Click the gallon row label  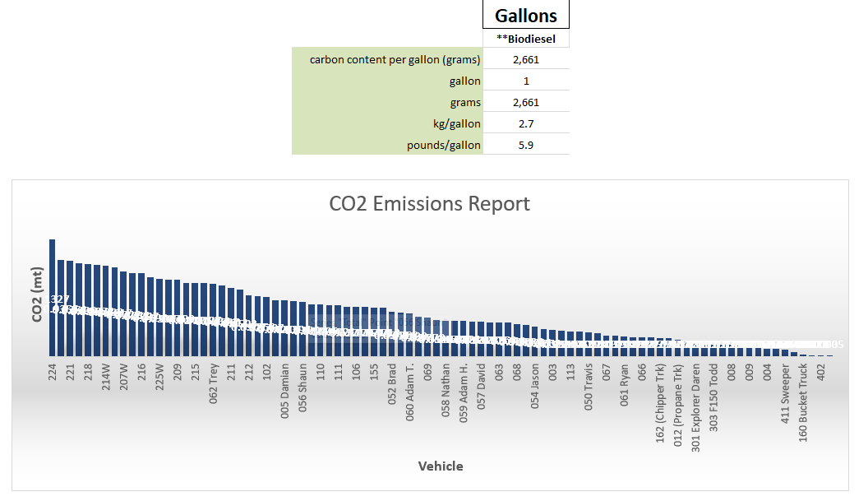pos(465,80)
